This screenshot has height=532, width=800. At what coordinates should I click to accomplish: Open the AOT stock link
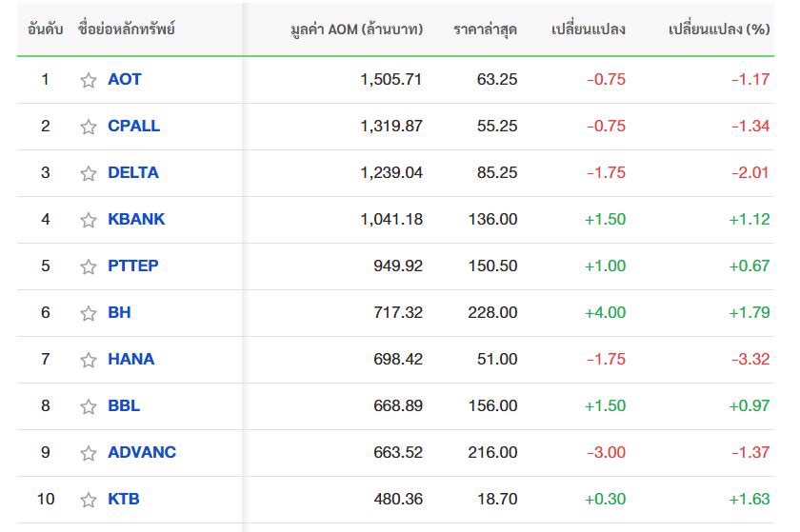point(125,79)
